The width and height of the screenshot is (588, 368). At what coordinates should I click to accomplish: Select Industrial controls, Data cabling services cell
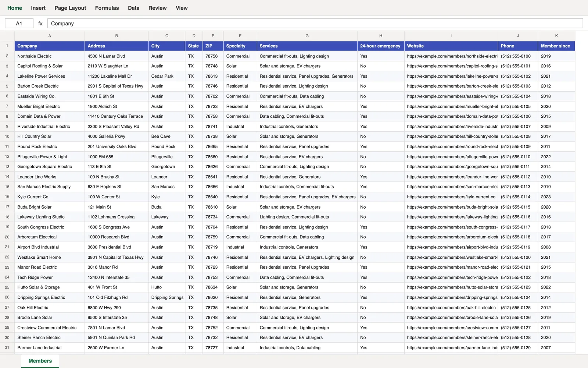[307, 348]
